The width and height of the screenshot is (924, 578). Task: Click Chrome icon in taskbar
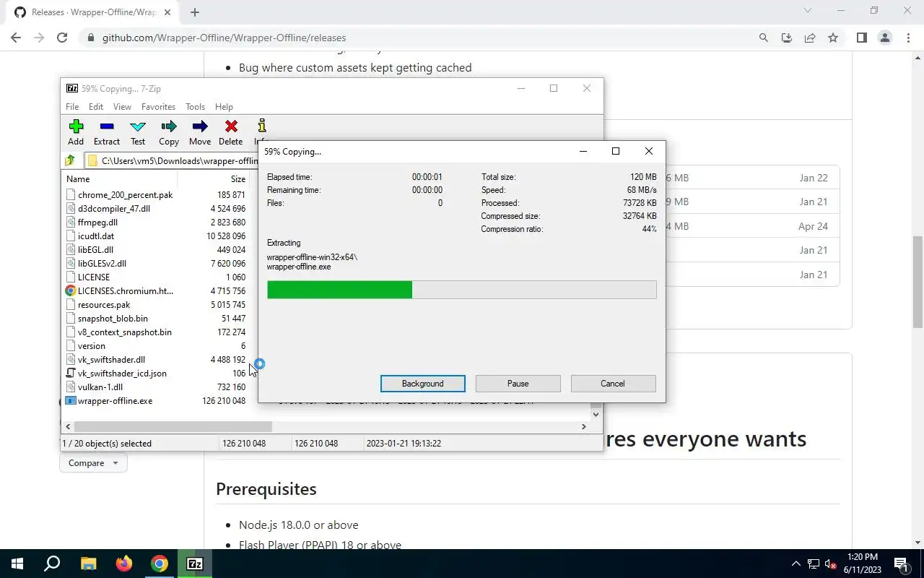(x=160, y=564)
